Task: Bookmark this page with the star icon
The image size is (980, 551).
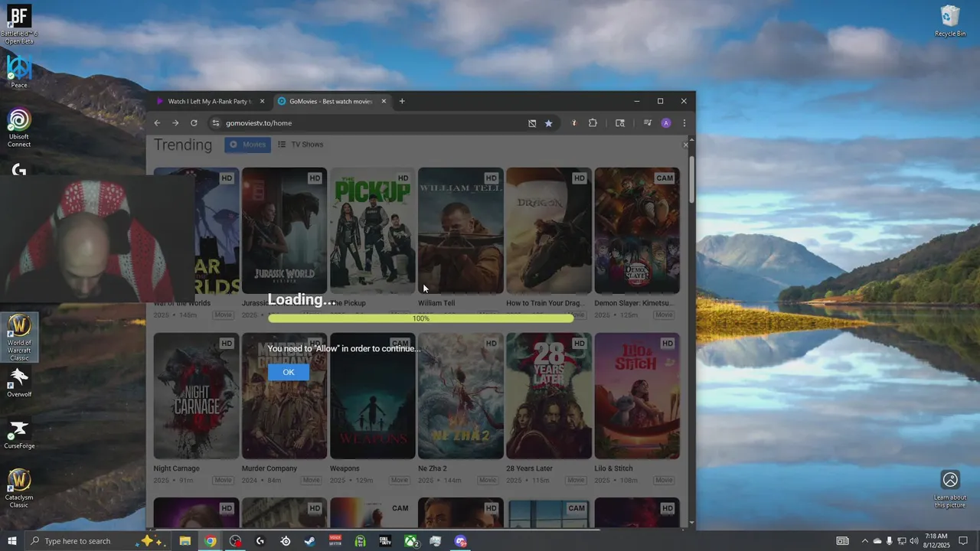Action: tap(548, 123)
